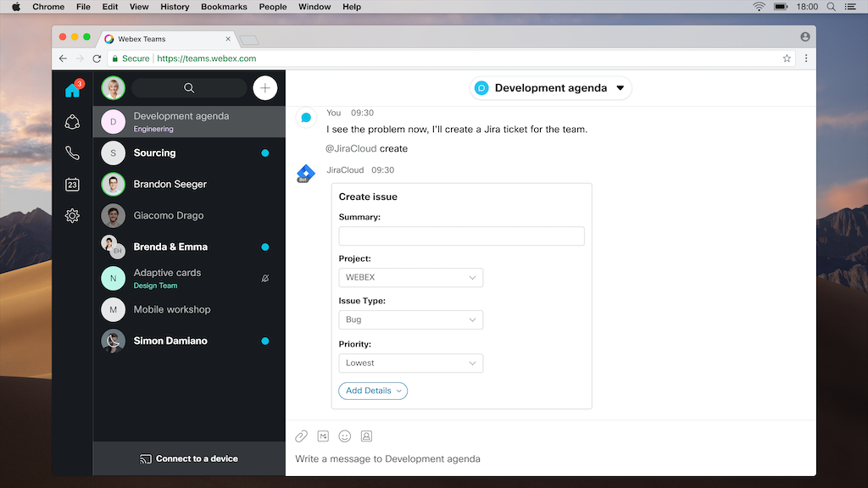Open the Sourcing space
868x488 pixels.
189,152
